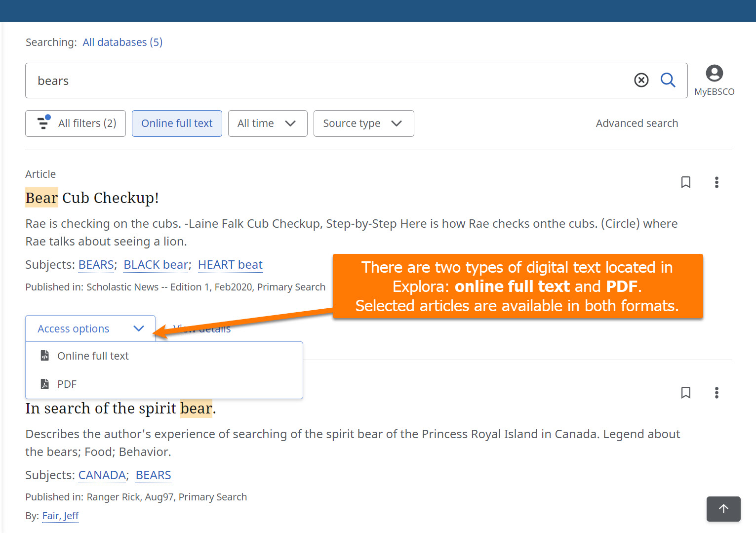Clear the search box with the X icon
The width and height of the screenshot is (756, 533).
tap(641, 80)
